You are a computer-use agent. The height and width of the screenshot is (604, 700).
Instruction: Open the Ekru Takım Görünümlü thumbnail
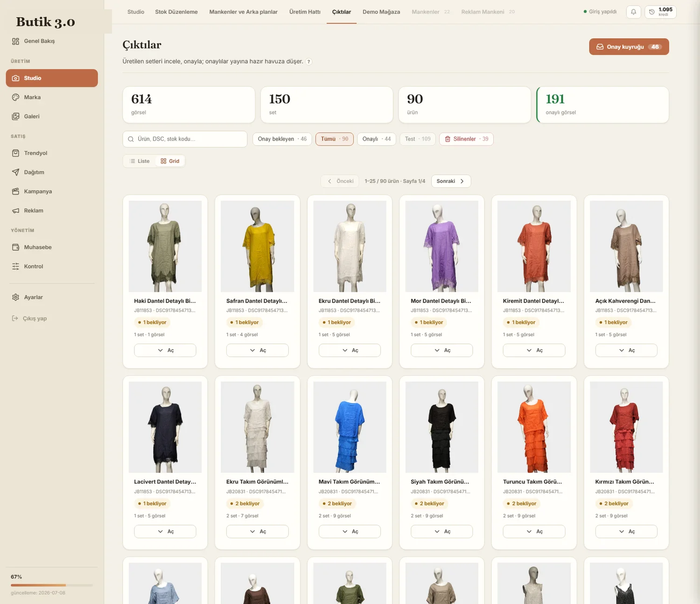tap(257, 427)
